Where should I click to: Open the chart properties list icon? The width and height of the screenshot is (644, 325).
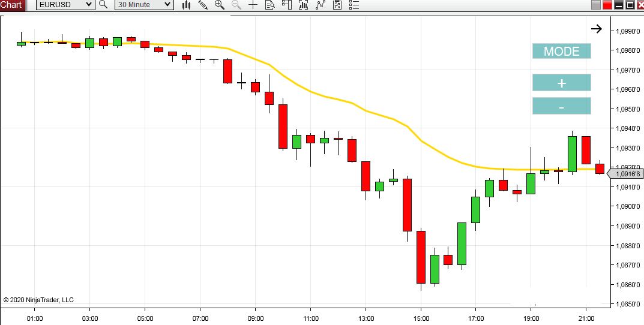coord(354,5)
